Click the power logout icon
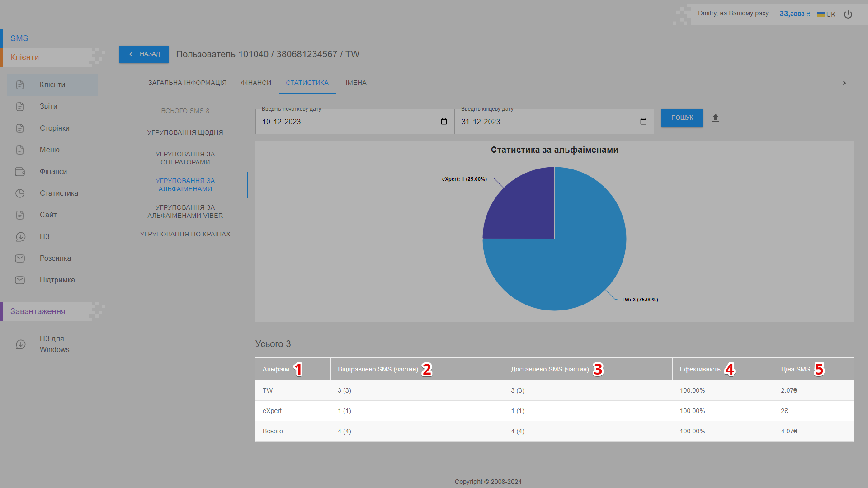The width and height of the screenshot is (868, 488). pyautogui.click(x=848, y=14)
